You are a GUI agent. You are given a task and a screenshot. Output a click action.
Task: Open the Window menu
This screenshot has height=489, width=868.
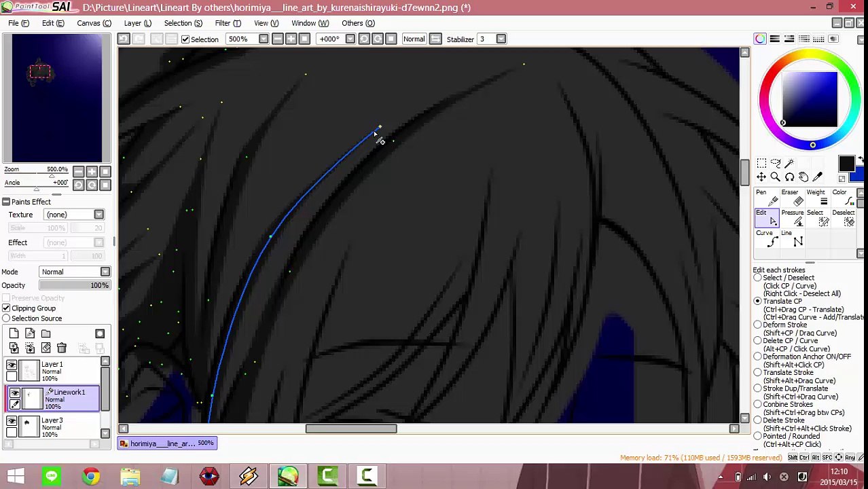point(310,23)
